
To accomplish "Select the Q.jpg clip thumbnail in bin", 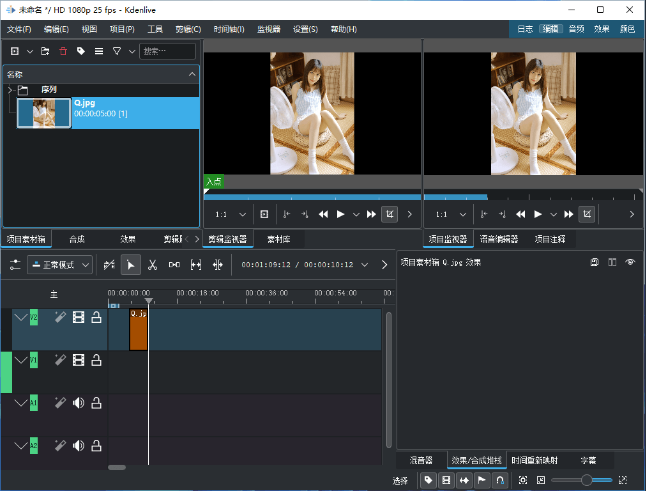I will click(44, 113).
